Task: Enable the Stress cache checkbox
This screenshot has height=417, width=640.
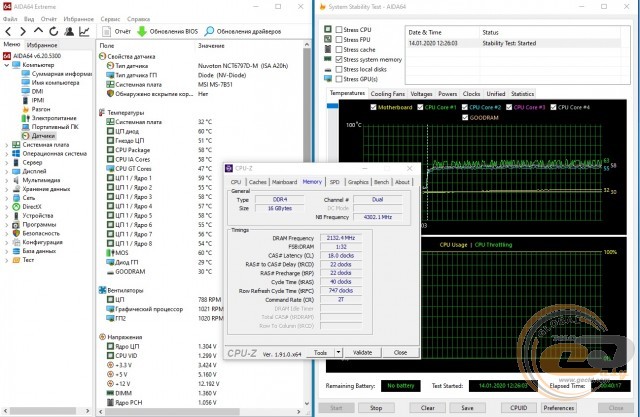Action: pos(339,49)
